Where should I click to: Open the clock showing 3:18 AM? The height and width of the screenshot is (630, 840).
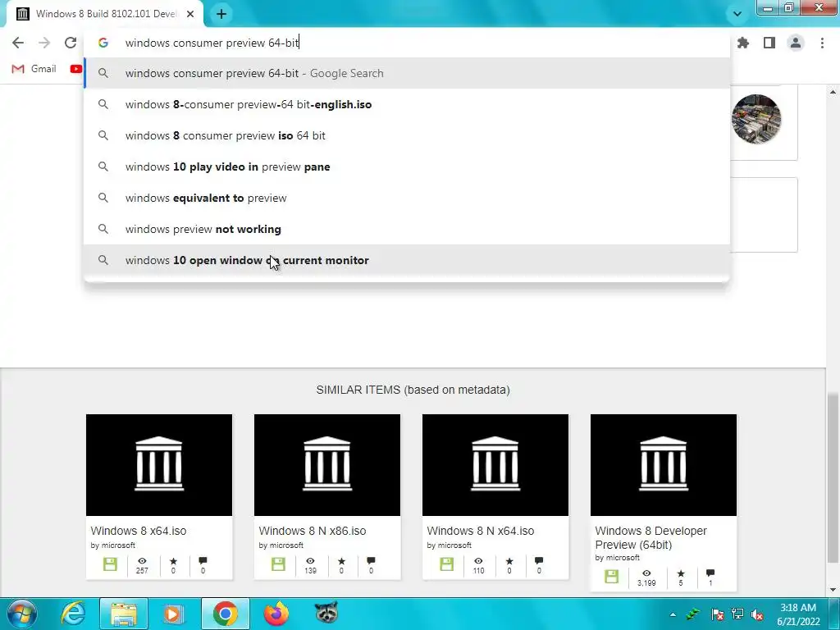pyautogui.click(x=798, y=614)
